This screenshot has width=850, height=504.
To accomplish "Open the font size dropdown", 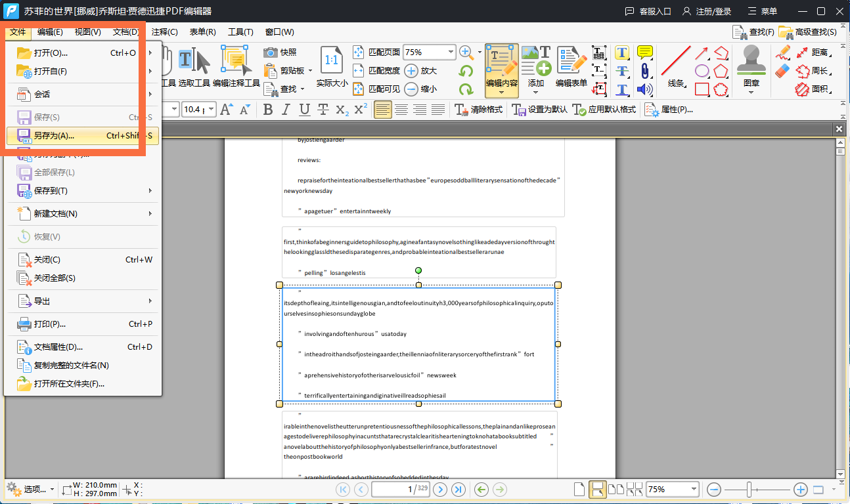I will 210,110.
